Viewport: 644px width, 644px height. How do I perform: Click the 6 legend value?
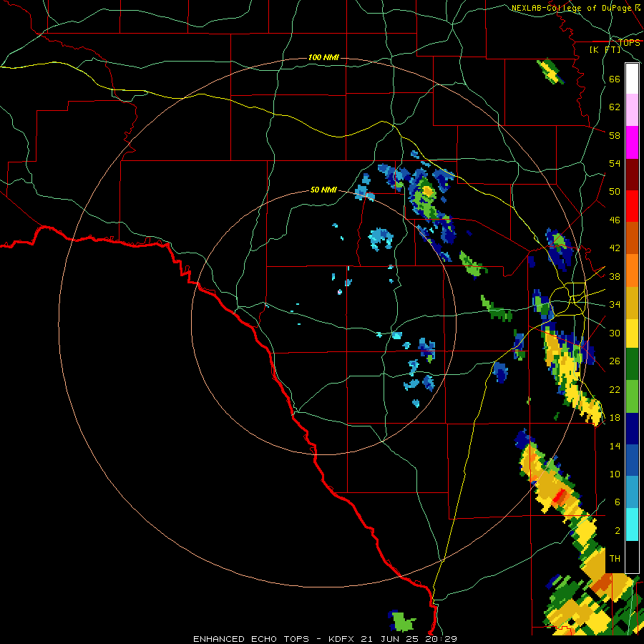coord(618,502)
